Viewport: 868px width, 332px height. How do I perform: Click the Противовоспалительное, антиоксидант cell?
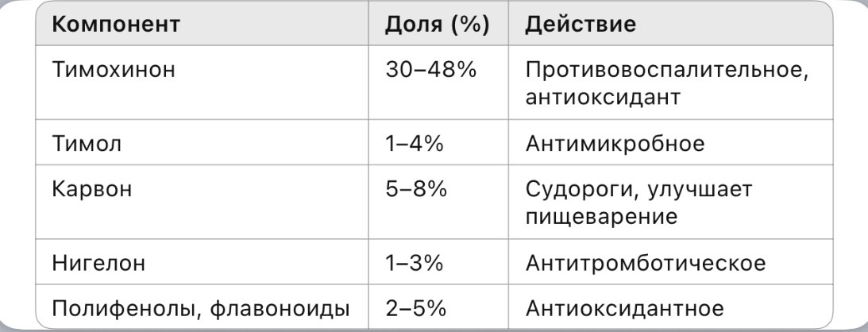coord(670,83)
